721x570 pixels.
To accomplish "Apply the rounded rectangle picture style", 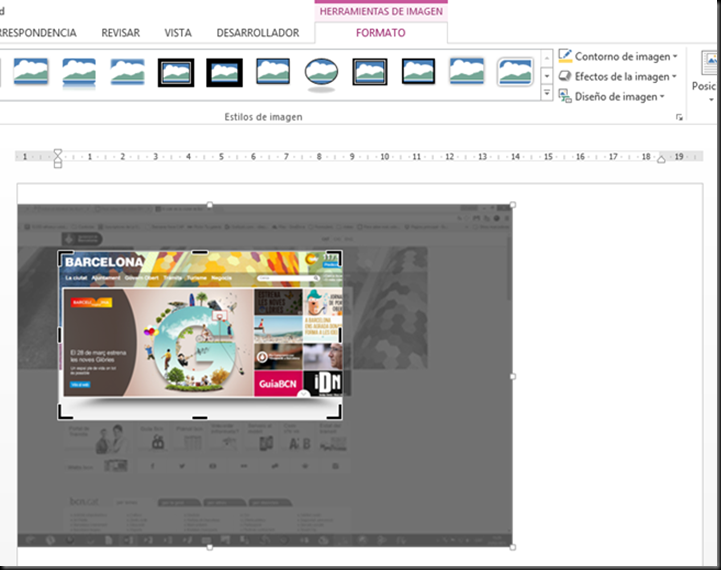I will pyautogui.click(x=515, y=72).
